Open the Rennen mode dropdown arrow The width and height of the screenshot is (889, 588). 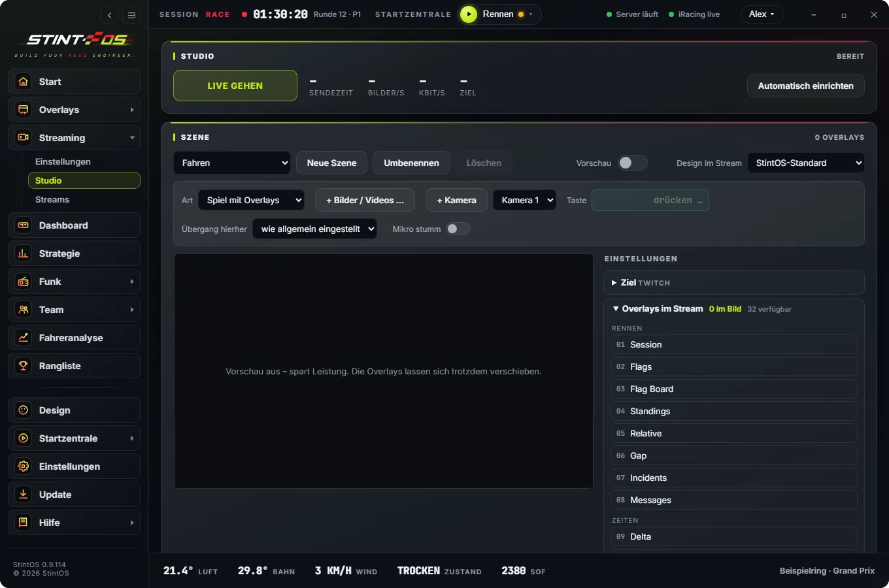531,14
